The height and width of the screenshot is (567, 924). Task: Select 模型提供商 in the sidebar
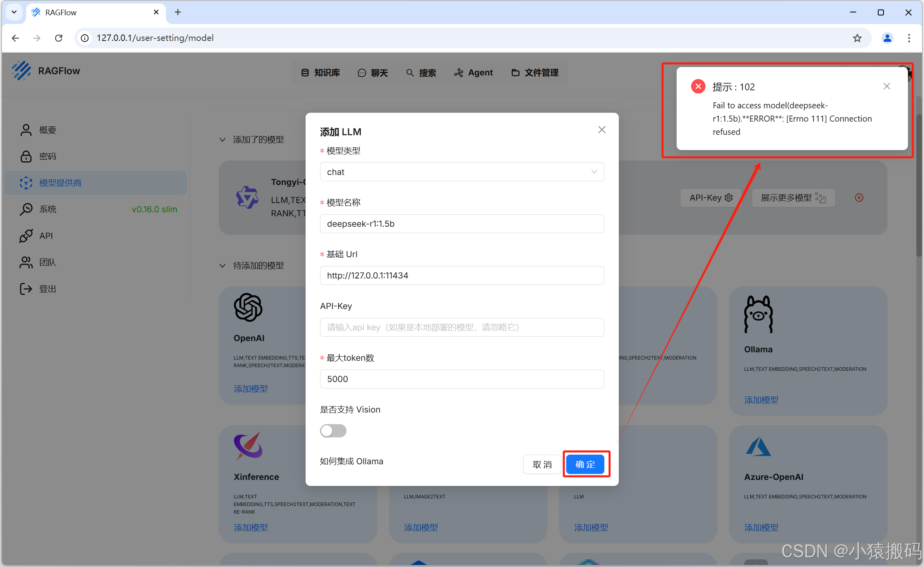(60, 183)
